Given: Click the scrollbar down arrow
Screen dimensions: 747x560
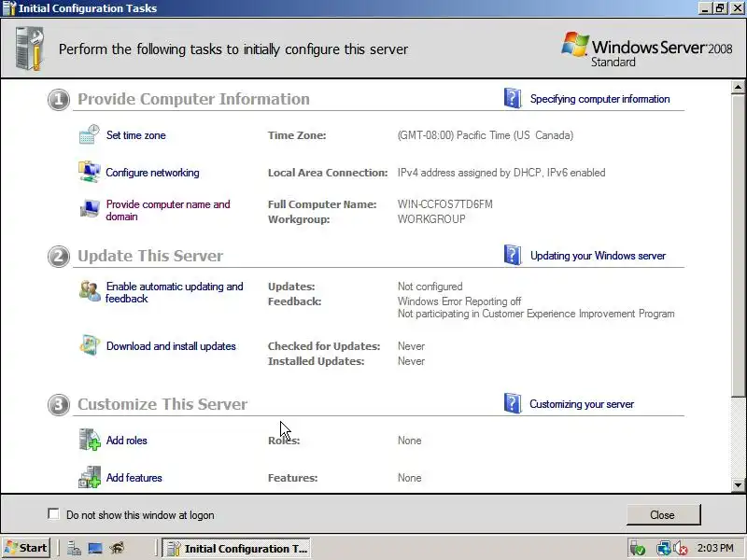Looking at the screenshot, I should [x=738, y=485].
